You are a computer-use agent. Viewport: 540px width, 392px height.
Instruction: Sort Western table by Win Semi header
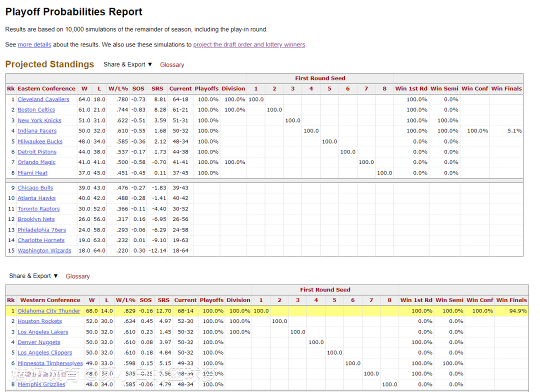(449, 300)
